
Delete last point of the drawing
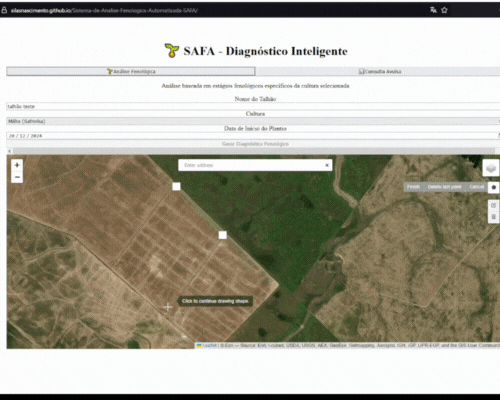[444, 187]
